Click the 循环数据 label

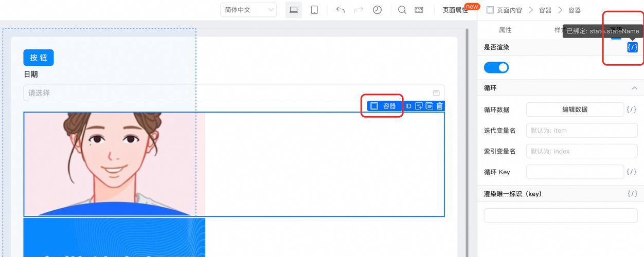point(497,109)
